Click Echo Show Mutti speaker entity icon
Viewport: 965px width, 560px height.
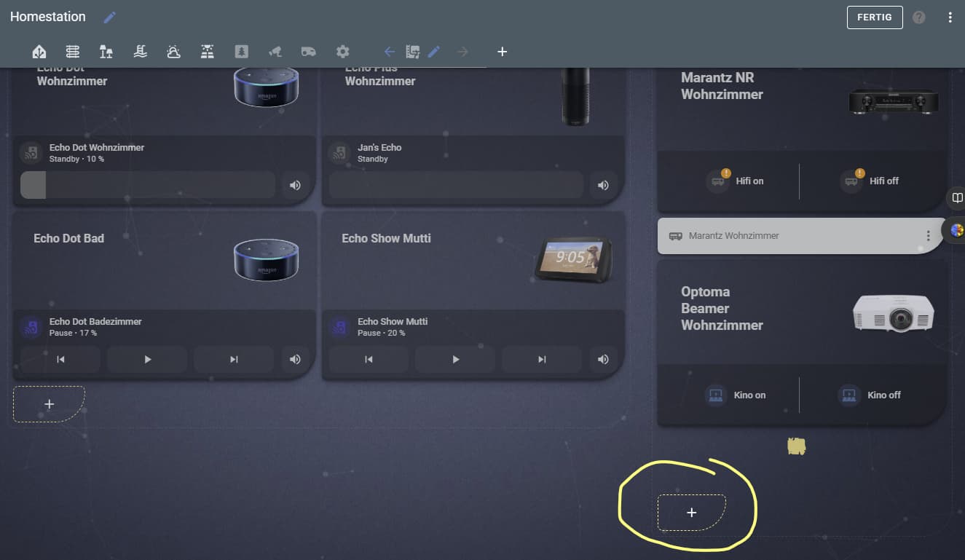click(339, 326)
